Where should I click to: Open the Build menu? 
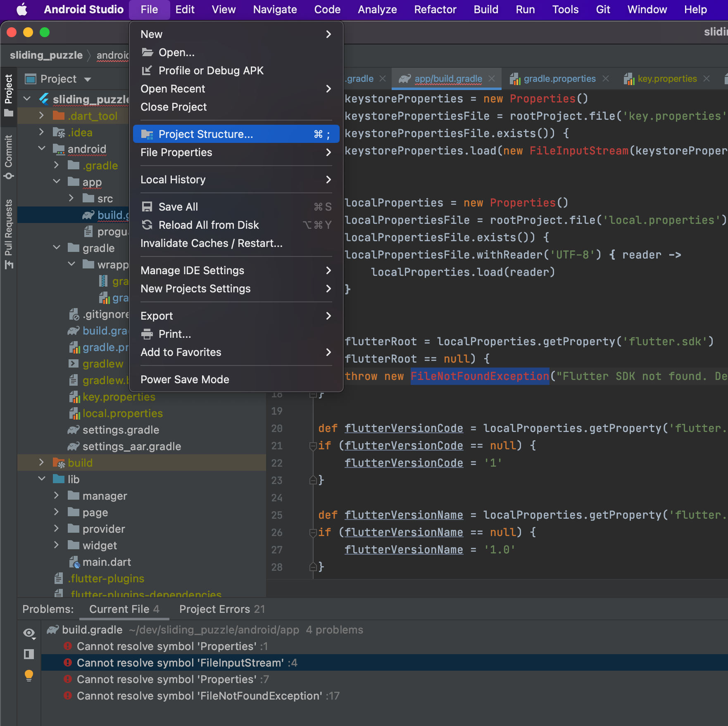tap(486, 9)
